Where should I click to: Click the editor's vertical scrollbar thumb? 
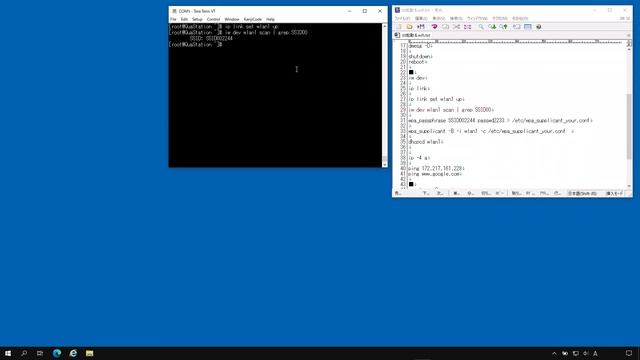629,127
